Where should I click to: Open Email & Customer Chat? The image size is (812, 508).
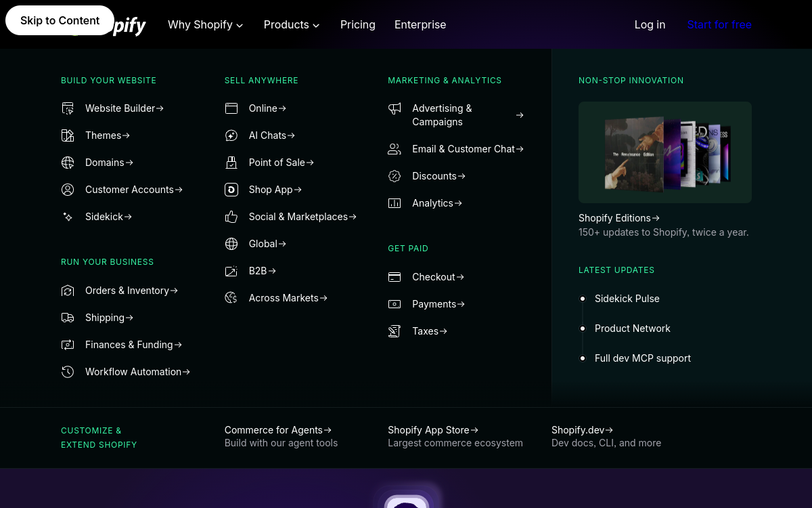468,149
